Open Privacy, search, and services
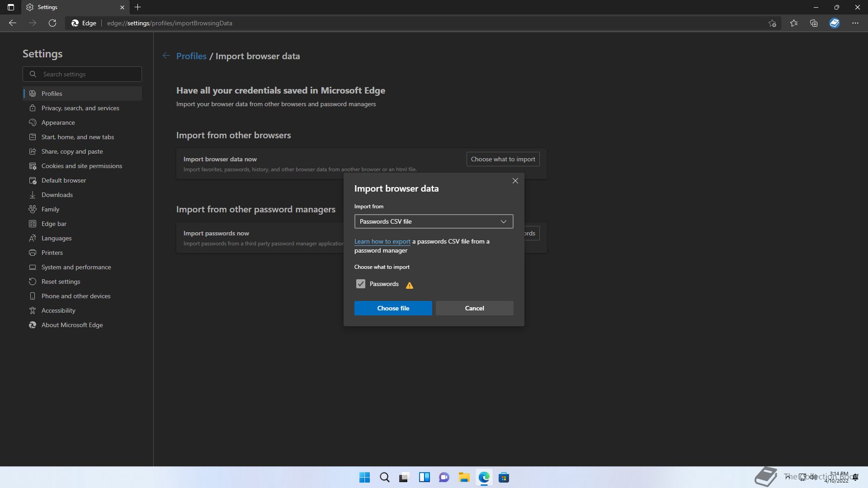 pyautogui.click(x=82, y=108)
